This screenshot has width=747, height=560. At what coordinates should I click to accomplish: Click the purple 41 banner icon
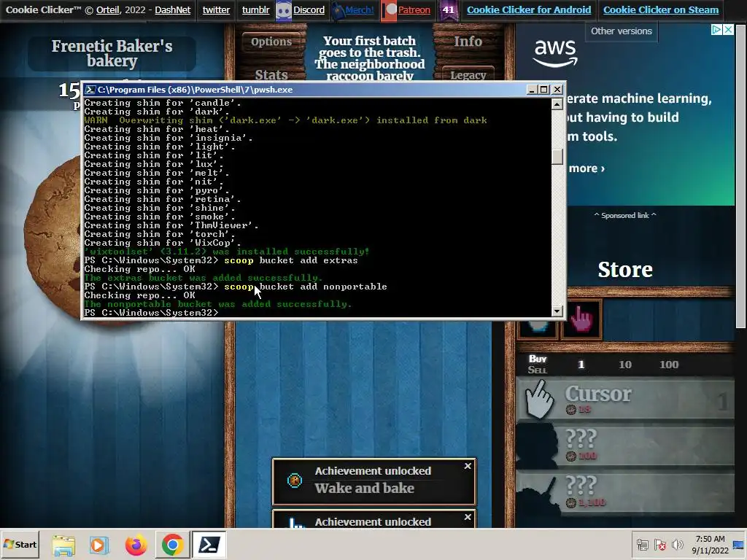click(449, 10)
